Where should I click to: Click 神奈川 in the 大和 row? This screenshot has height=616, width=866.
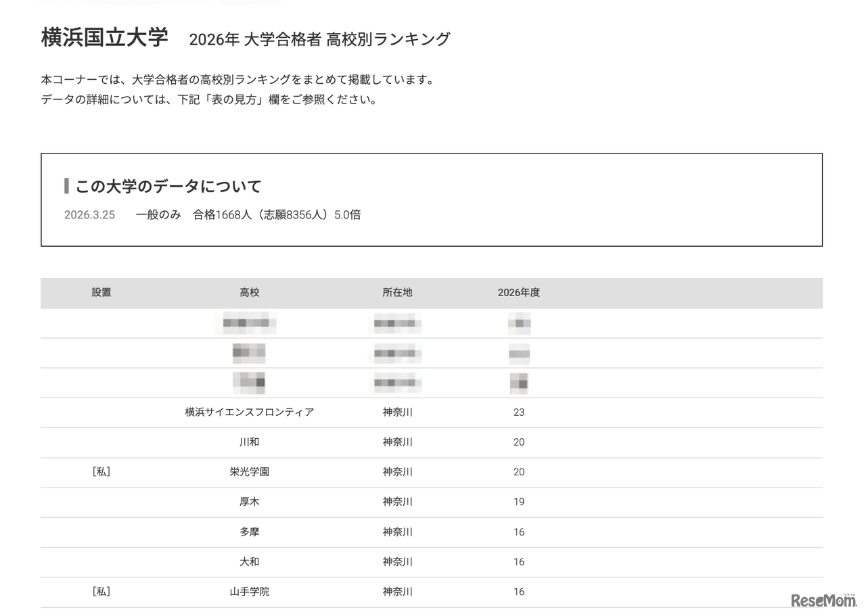tap(397, 562)
